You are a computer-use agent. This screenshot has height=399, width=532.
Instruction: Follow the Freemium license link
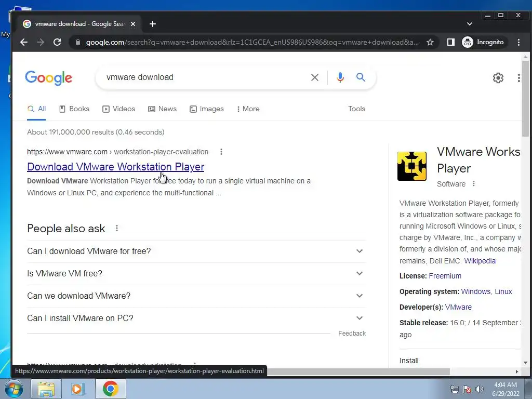(x=445, y=276)
